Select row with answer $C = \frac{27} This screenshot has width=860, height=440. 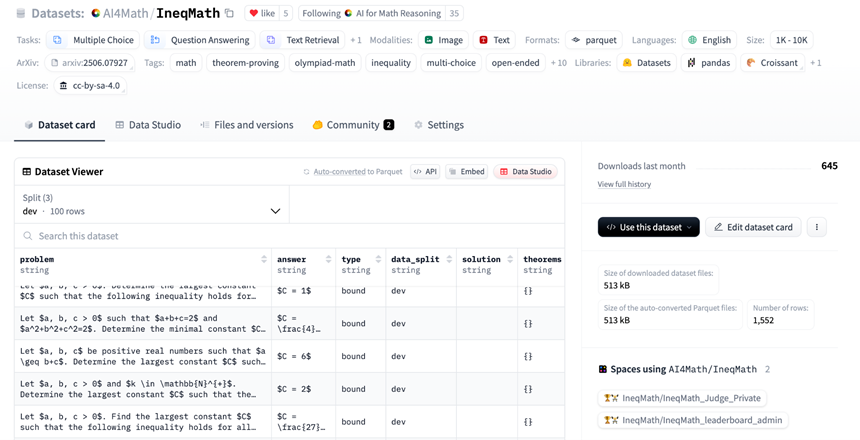click(x=290, y=422)
